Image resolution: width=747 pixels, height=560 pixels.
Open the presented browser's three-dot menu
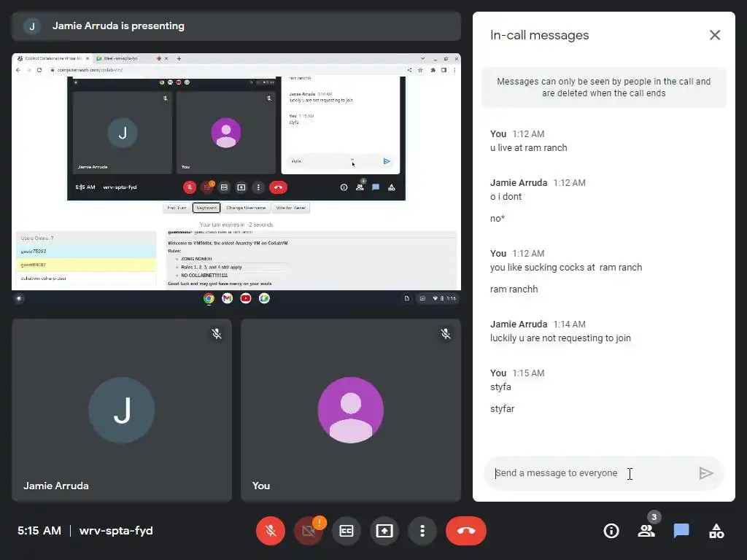coord(454,70)
